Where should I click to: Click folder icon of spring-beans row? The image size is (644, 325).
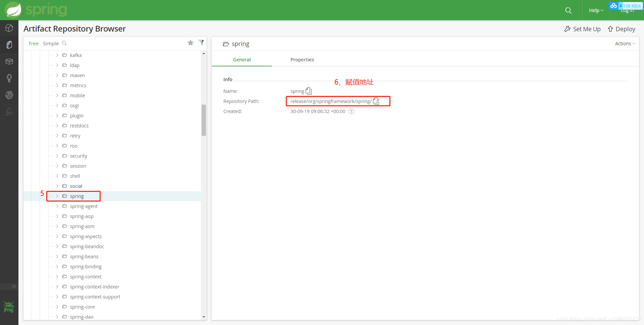[65, 256]
